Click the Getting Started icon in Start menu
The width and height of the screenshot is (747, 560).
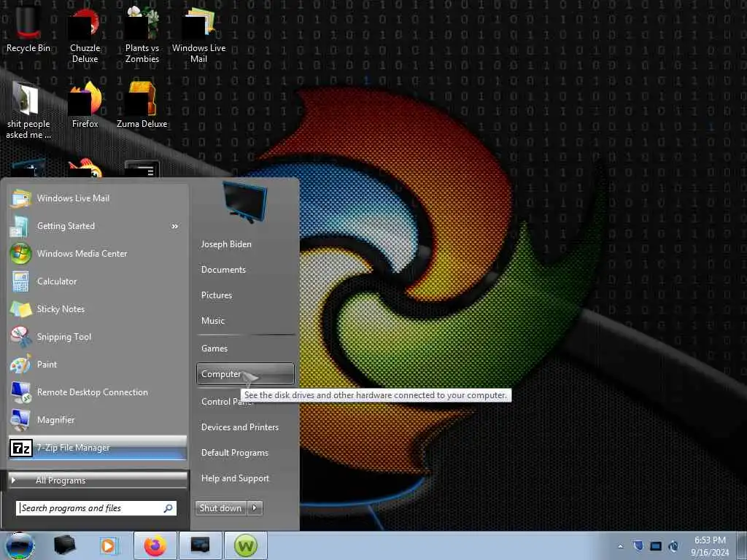20,227
